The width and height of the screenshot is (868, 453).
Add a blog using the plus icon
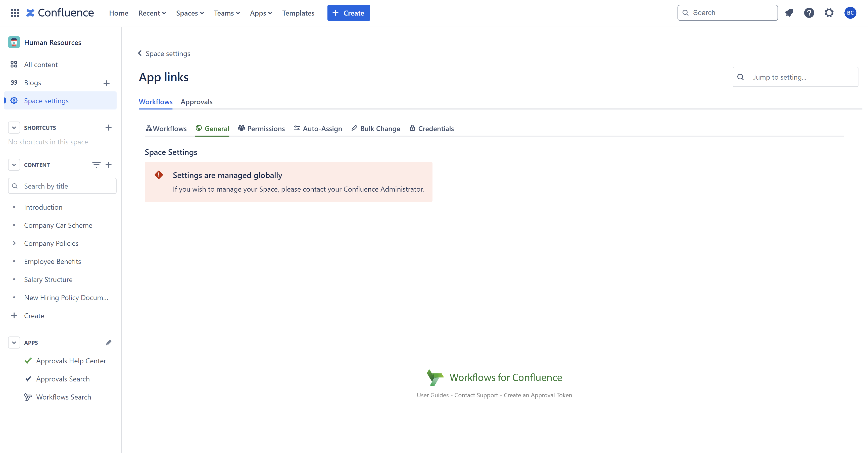107,83
